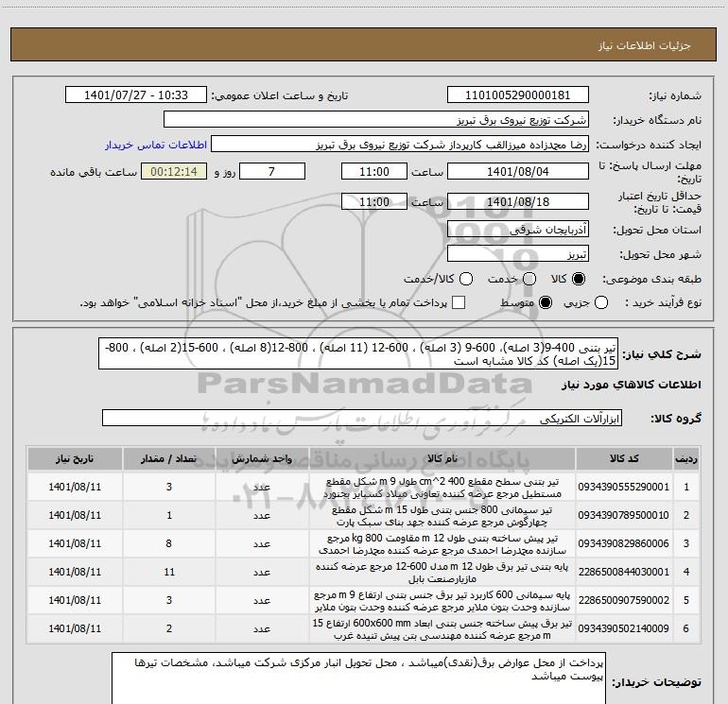Click quantity 11 in row 4
The image size is (728, 704).
169,572
